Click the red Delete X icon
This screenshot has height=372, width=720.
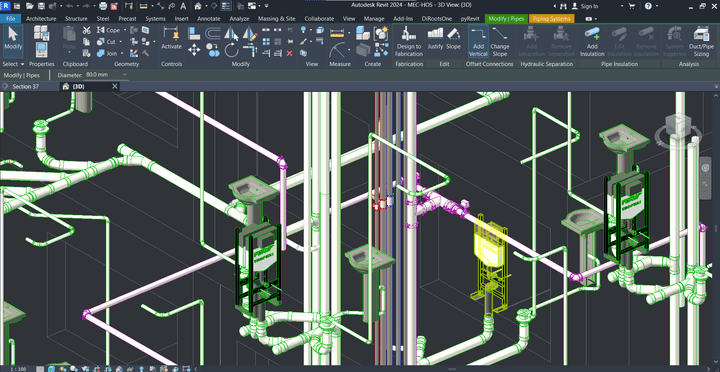[x=289, y=53]
